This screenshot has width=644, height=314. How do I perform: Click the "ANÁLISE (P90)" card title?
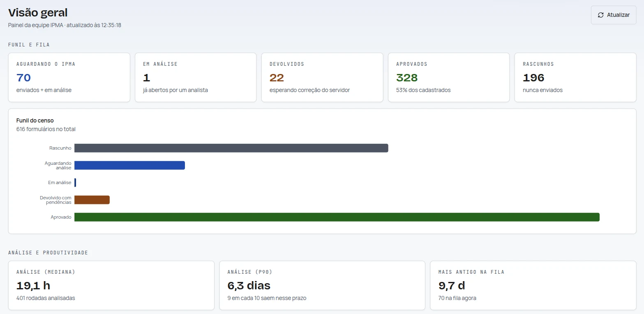(x=250, y=272)
